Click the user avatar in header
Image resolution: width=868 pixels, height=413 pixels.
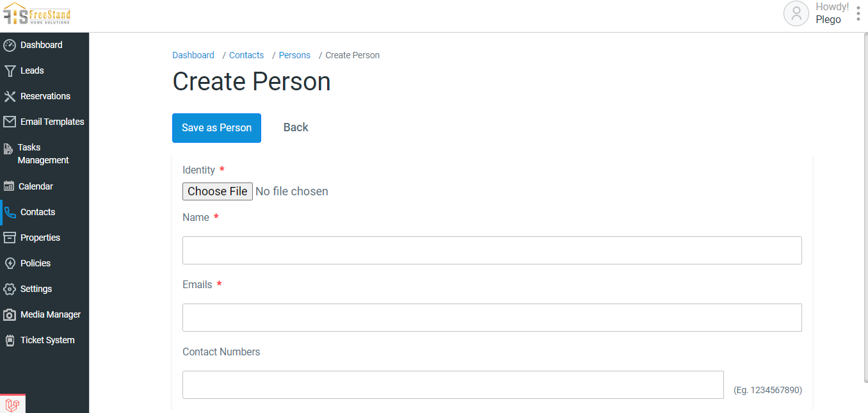tap(796, 13)
